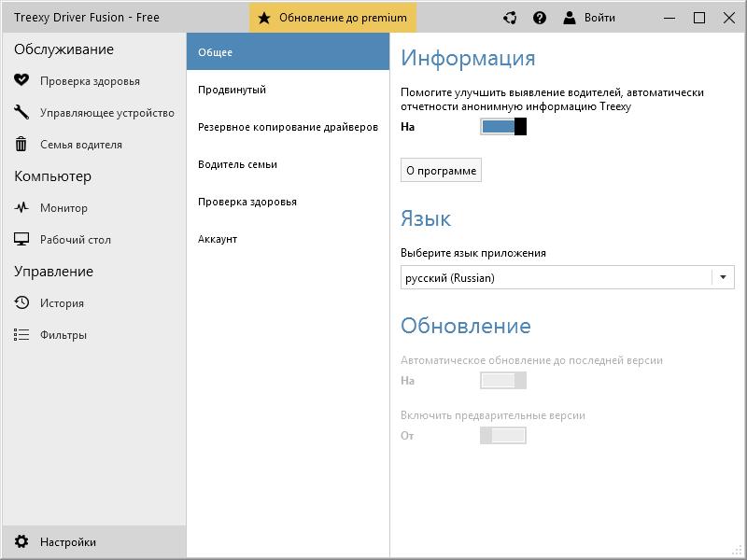This screenshot has height=560, width=747.
Task: Minimize the Treexy Driver Fusion window
Action: pyautogui.click(x=669, y=18)
